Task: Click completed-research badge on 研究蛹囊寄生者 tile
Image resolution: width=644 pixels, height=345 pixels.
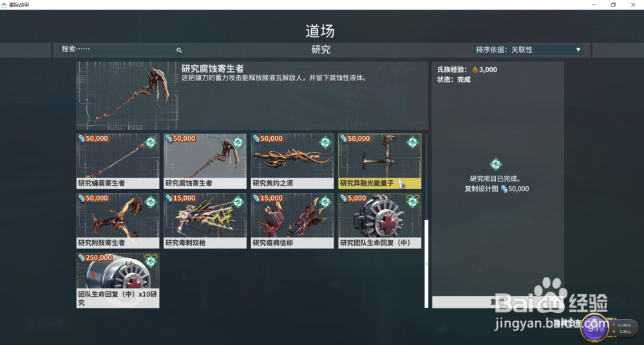Action: point(151,142)
